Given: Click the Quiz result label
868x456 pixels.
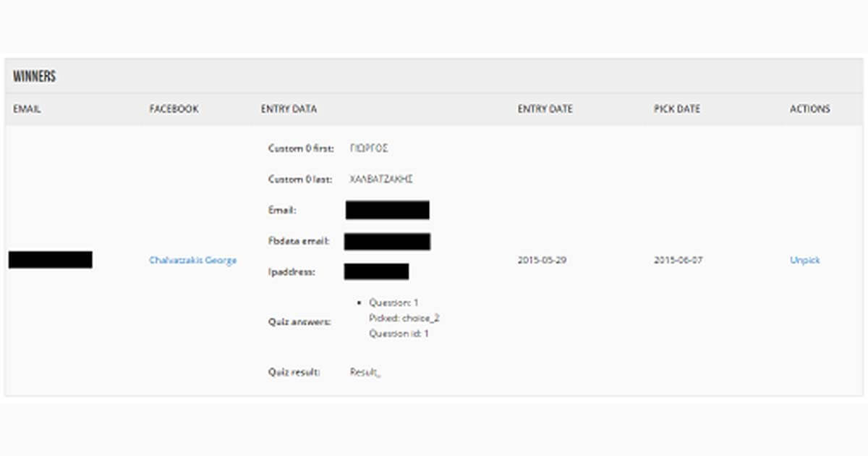Looking at the screenshot, I should (295, 373).
